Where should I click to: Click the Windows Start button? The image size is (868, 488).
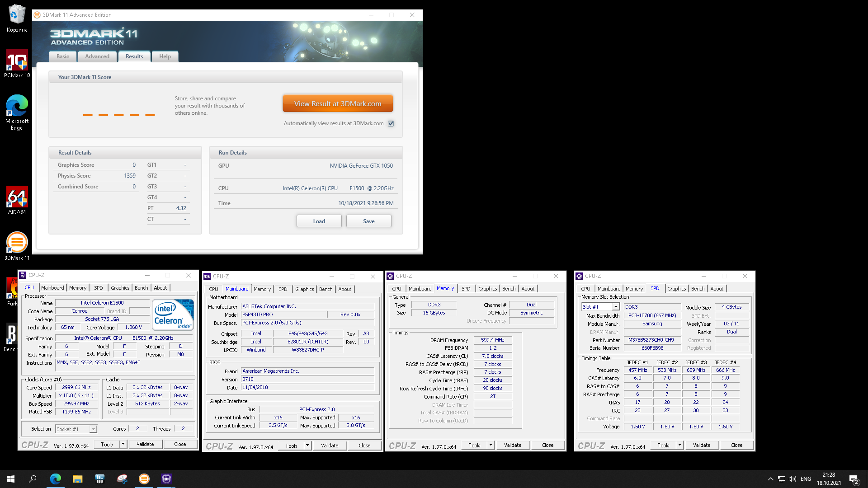pyautogui.click(x=11, y=479)
